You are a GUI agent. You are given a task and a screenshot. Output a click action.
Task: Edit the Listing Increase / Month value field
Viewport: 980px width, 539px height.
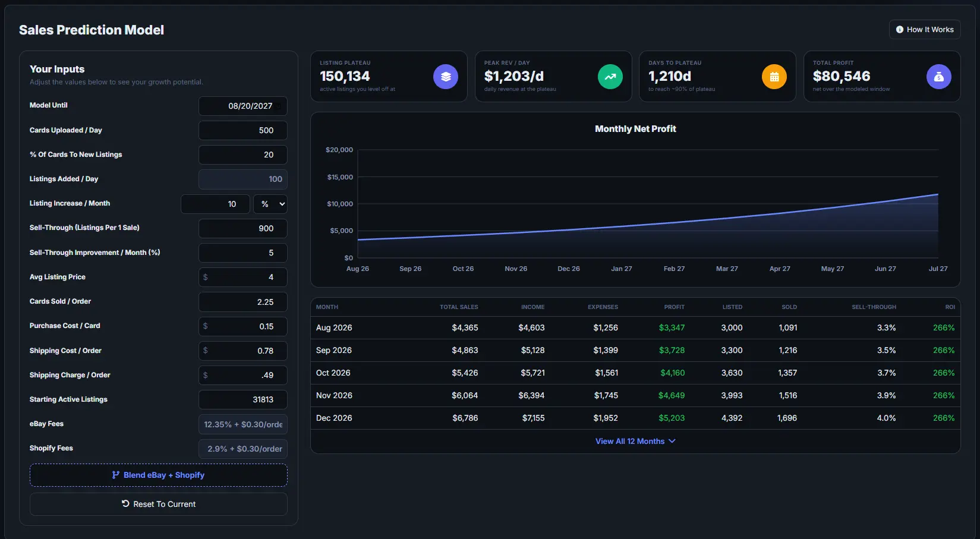point(215,204)
